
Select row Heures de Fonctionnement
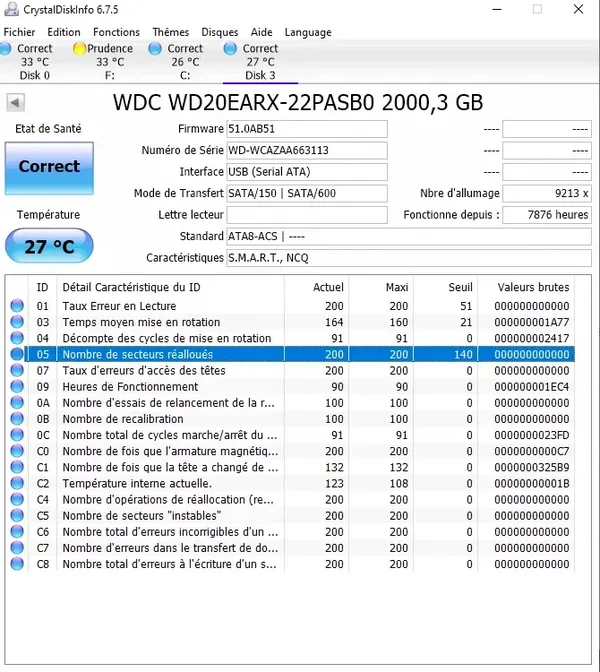coord(291,387)
